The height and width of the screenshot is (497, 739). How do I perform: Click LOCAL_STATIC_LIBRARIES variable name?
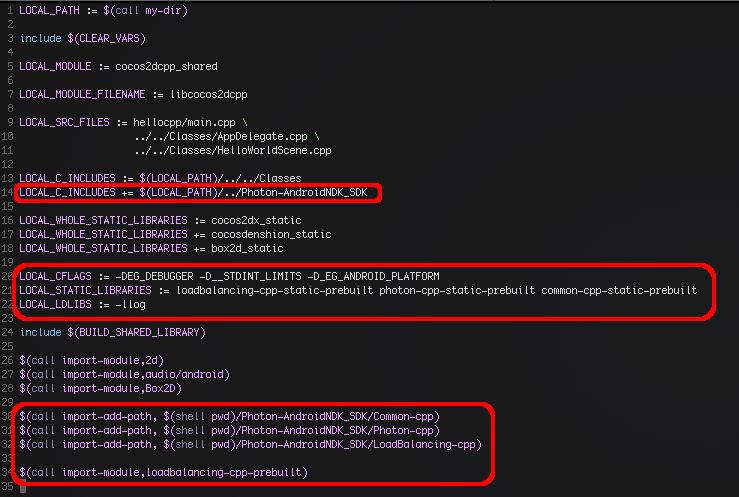(x=85, y=290)
